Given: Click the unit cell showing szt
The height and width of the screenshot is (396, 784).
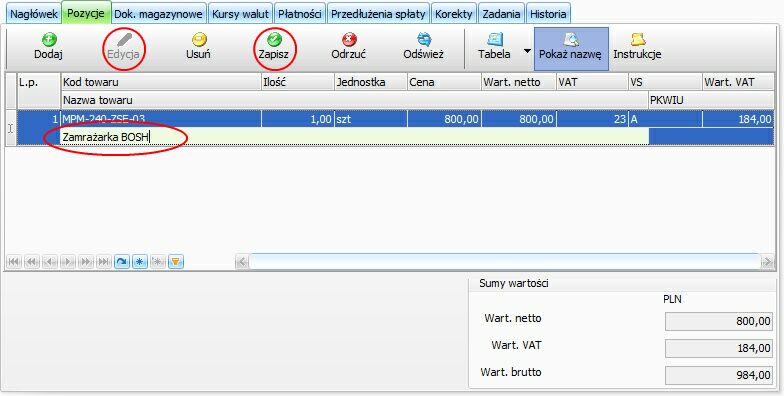Looking at the screenshot, I should pos(370,119).
